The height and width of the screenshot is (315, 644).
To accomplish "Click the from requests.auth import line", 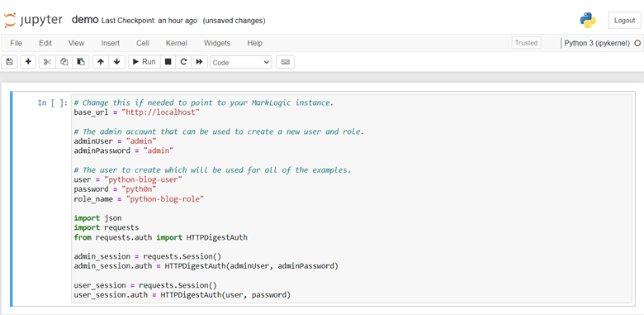I will (x=161, y=237).
